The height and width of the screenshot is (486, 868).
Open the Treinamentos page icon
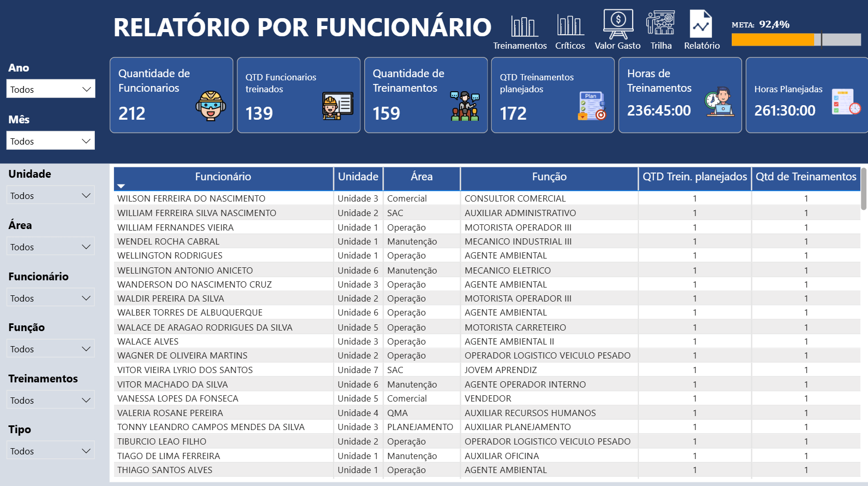coord(523,26)
